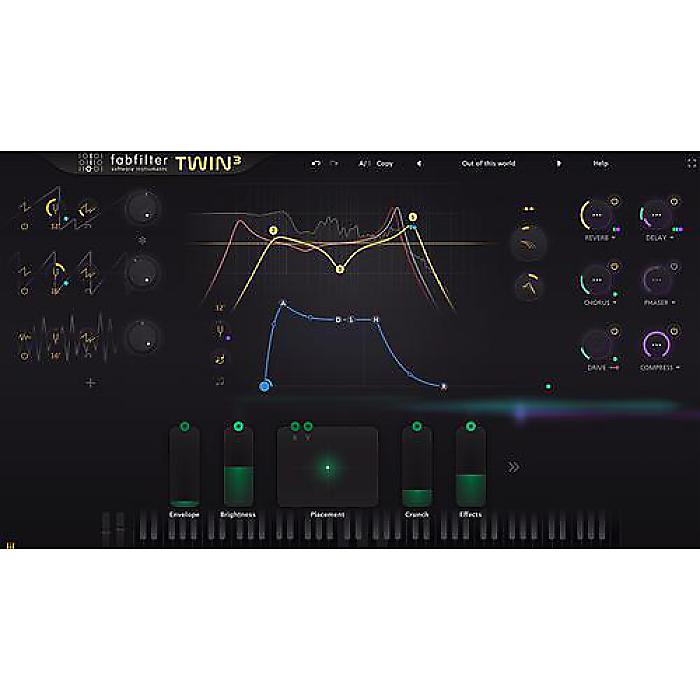Click the notes icon beside envelope
The width and height of the screenshot is (700, 700).
[x=219, y=359]
